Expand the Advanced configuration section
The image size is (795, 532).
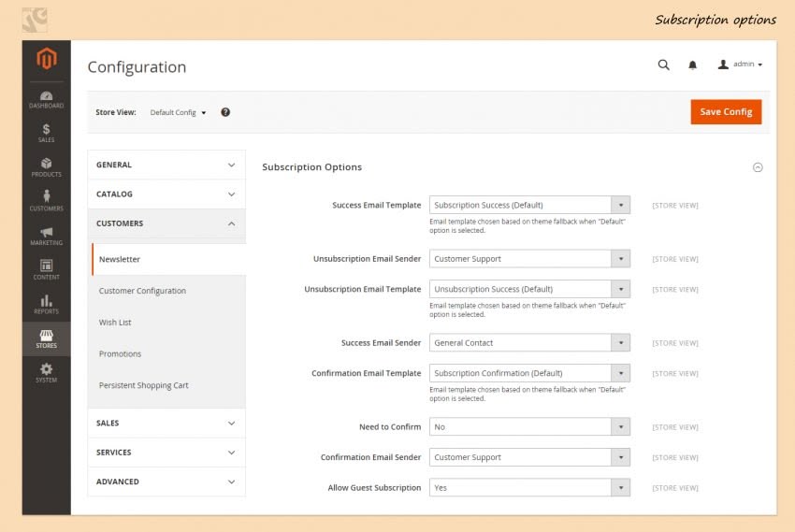pos(166,482)
